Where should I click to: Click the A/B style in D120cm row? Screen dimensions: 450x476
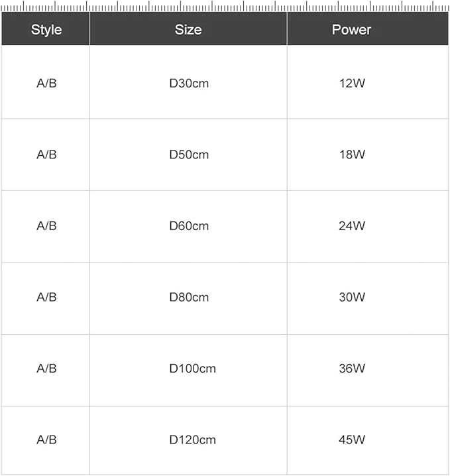pos(46,440)
